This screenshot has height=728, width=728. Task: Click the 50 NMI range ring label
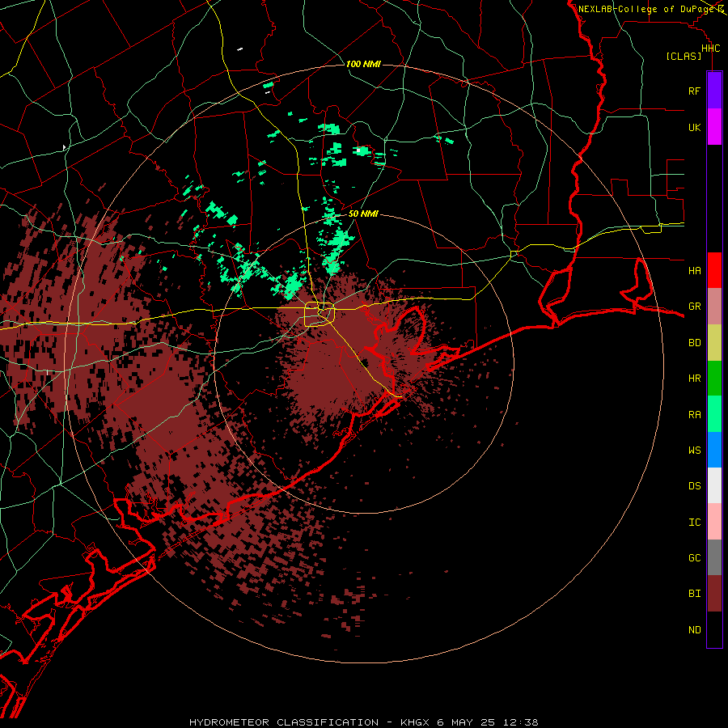(363, 214)
